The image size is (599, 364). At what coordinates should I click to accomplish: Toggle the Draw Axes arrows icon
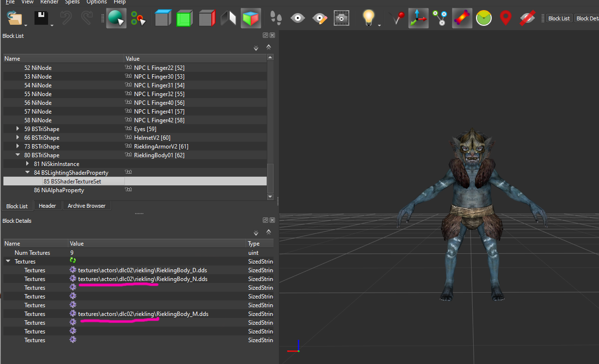[x=418, y=18]
